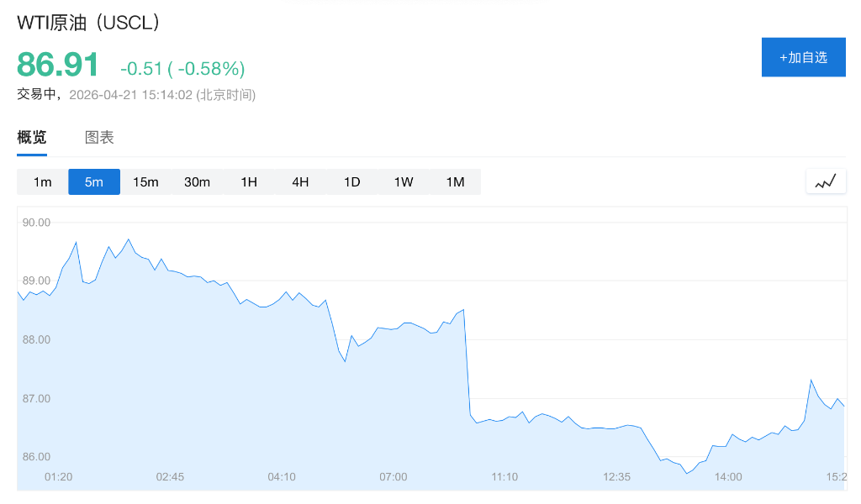Viewport: 861px width, 504px height.
Task: Click the 12:35 time axis label
Action: [616, 477]
